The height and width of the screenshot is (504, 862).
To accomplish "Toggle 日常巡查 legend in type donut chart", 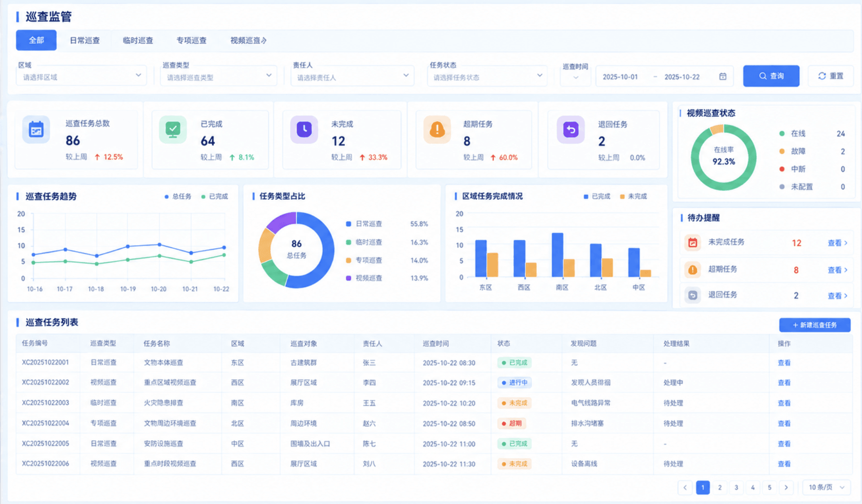I will pyautogui.click(x=364, y=224).
